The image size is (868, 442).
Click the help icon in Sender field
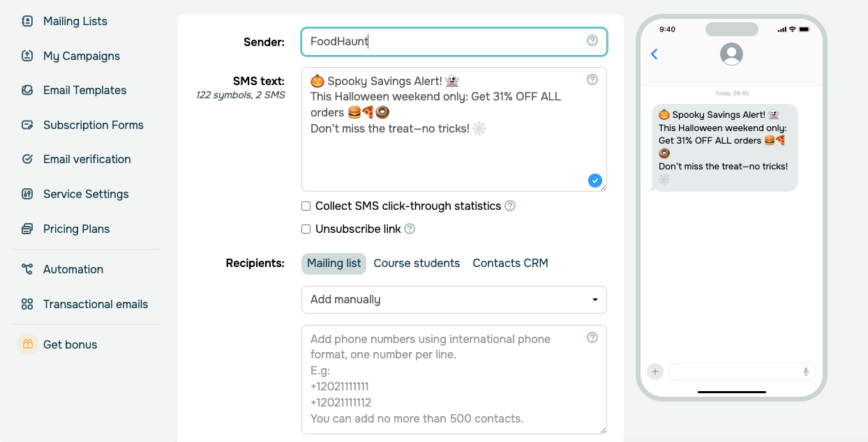(592, 41)
